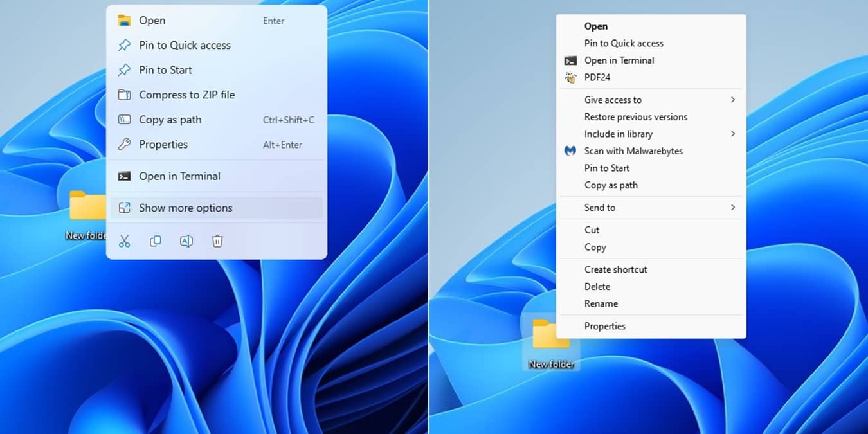Click the Delete trash icon
The width and height of the screenshot is (868, 434).
pyautogui.click(x=217, y=240)
